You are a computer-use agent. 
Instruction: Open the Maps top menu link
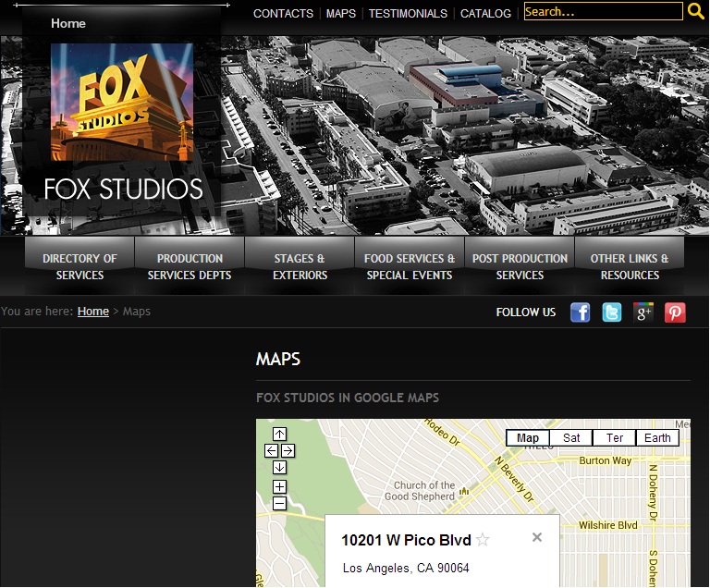[x=341, y=14]
